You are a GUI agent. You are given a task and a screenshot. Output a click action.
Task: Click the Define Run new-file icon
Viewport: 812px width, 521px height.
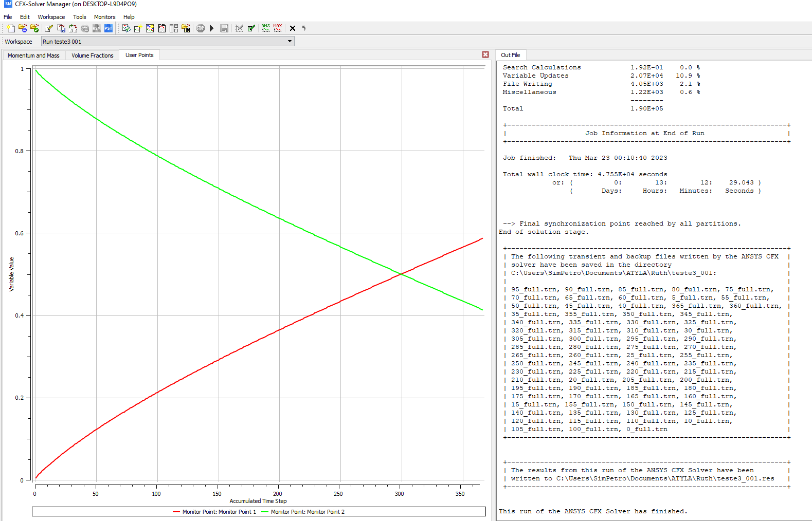pyautogui.click(x=10, y=28)
